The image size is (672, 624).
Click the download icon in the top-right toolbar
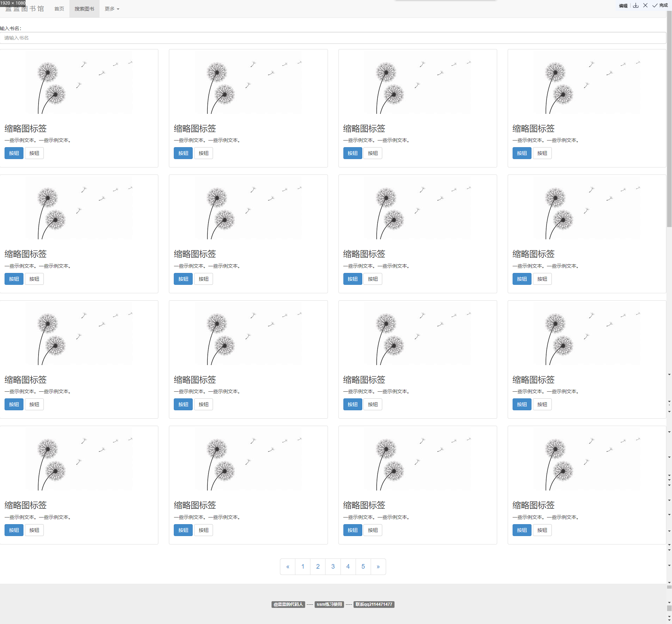coord(636,5)
